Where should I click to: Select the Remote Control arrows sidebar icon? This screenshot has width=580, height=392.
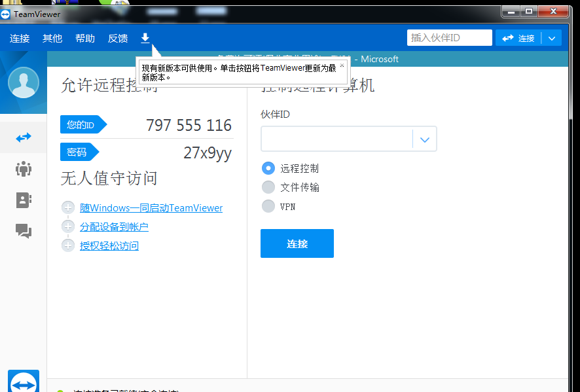coord(24,137)
